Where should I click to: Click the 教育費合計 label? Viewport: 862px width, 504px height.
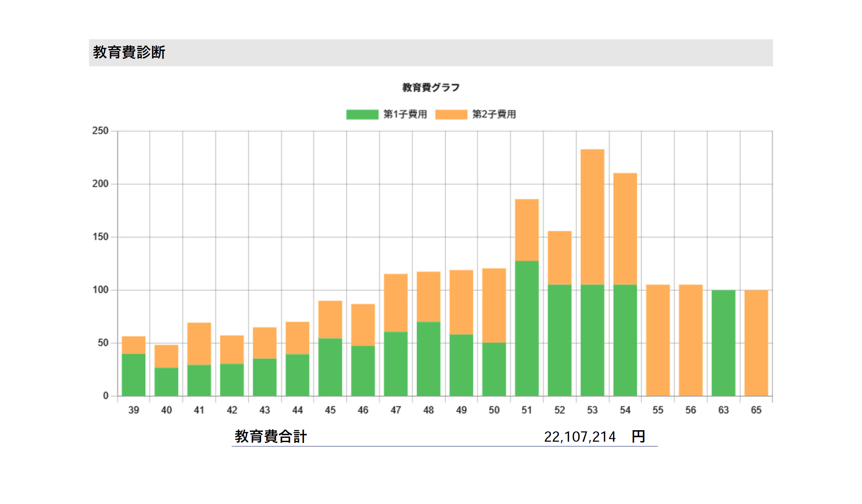coord(271,437)
